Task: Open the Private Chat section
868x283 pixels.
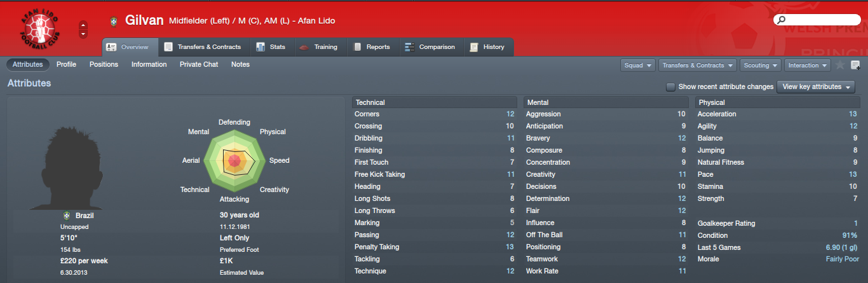Action: (x=199, y=64)
